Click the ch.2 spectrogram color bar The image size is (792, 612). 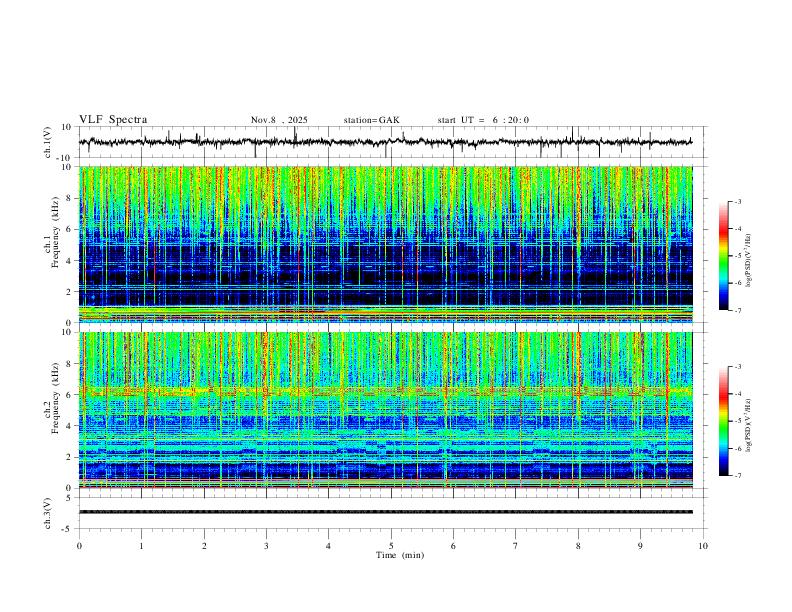pos(723,421)
